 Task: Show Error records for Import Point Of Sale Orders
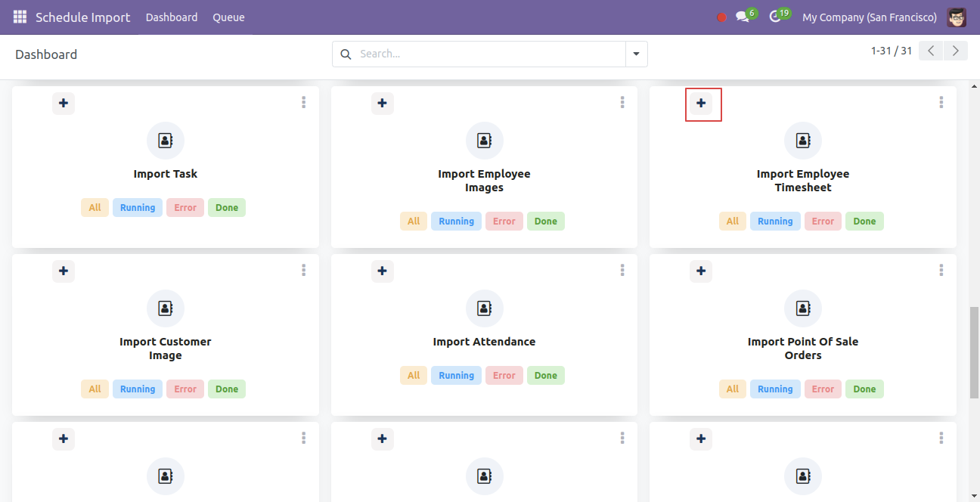[x=823, y=389]
